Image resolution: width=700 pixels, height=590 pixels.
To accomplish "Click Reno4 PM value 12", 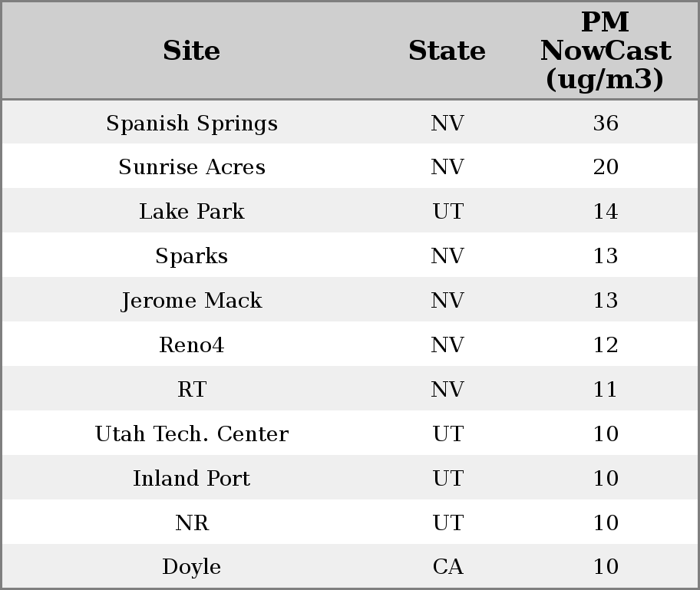I will [605, 345].
